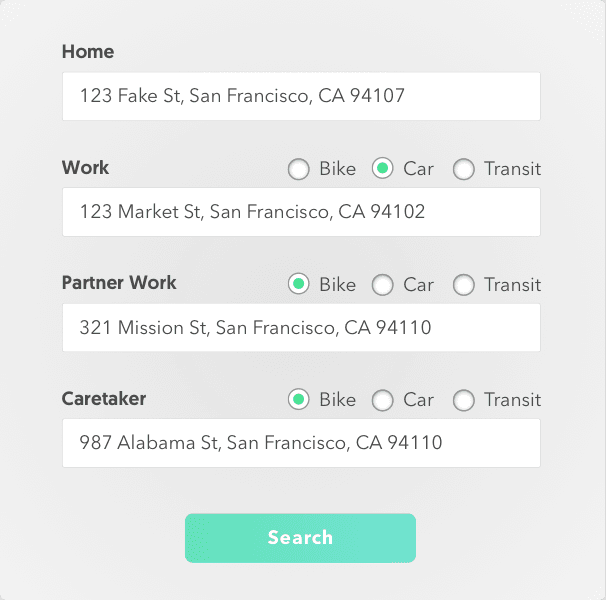Pick Bike mode for Caretaker
606x600 pixels.
point(298,399)
